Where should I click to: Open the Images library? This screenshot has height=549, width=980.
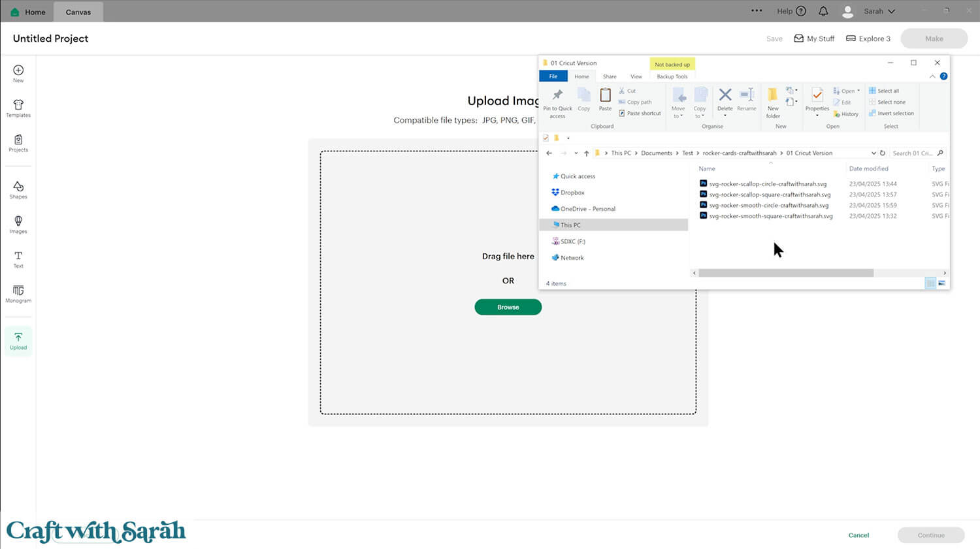[x=18, y=225]
